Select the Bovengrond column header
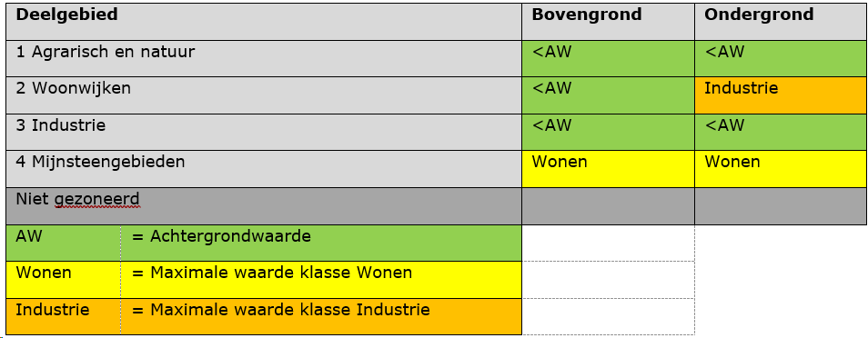Image resolution: width=868 pixels, height=338 pixels. pyautogui.click(x=608, y=22)
